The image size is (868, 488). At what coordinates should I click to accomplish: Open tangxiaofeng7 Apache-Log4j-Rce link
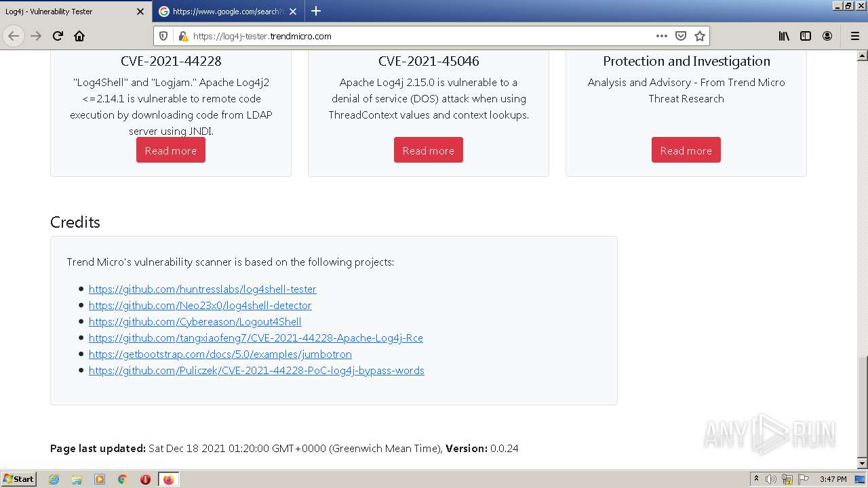pos(256,338)
